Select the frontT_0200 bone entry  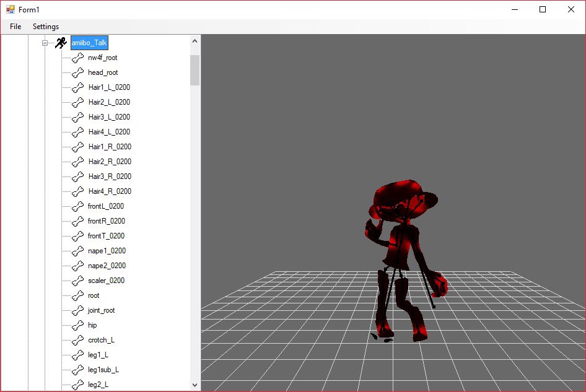tap(106, 236)
